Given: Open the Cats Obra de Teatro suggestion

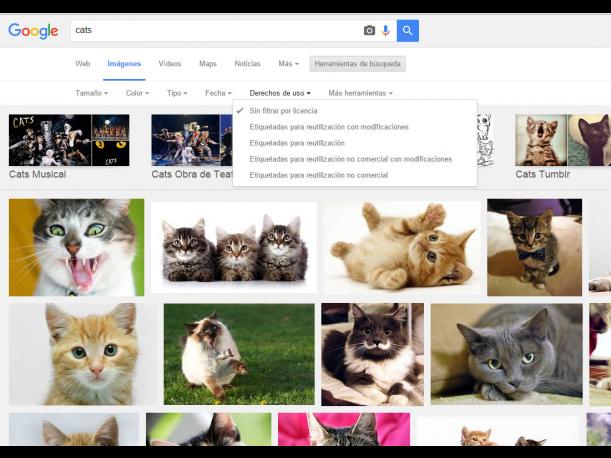Looking at the screenshot, I should click(x=192, y=174).
